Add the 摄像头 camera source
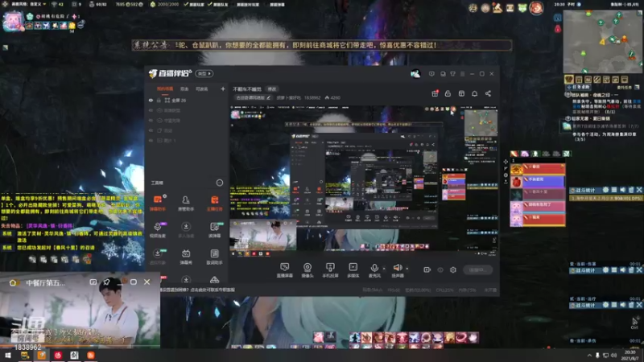This screenshot has height=362, width=644. 308,270
